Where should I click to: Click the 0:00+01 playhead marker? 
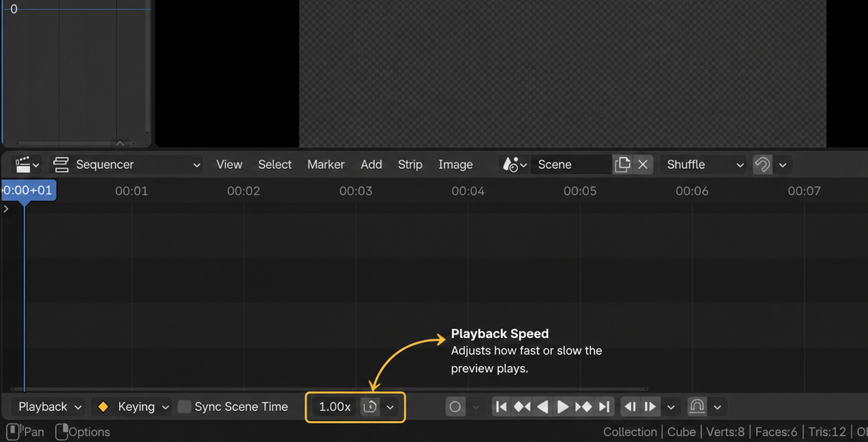(x=28, y=191)
